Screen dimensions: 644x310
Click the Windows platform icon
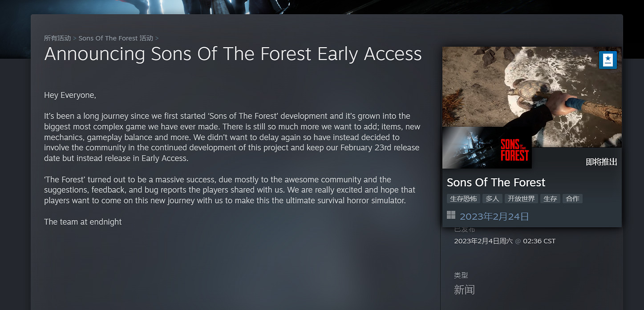tap(451, 215)
